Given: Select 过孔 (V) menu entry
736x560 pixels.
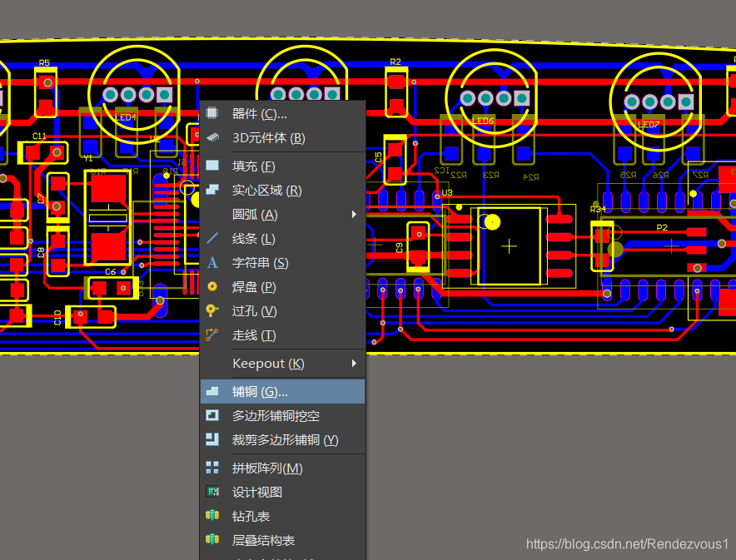Looking at the screenshot, I should 282,311.
